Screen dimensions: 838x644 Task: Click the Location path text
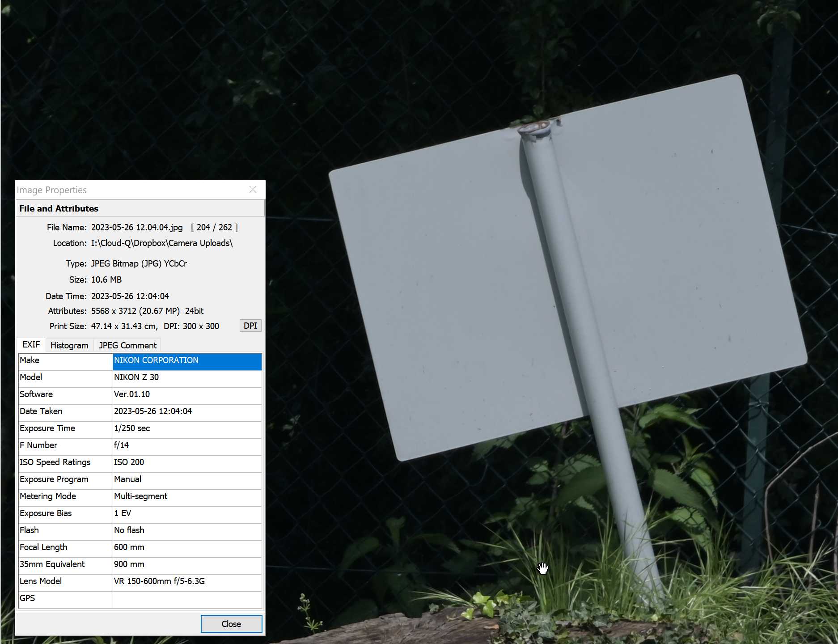(162, 243)
